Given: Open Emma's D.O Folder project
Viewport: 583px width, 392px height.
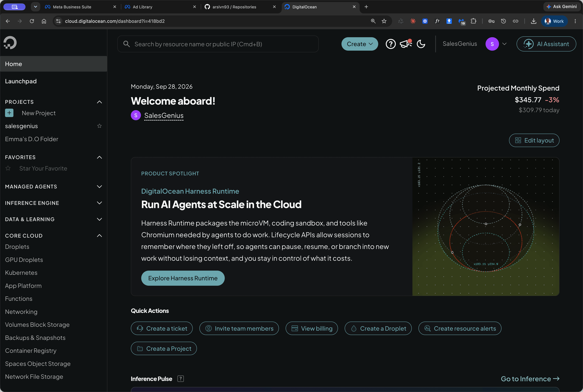Looking at the screenshot, I should tap(32, 139).
